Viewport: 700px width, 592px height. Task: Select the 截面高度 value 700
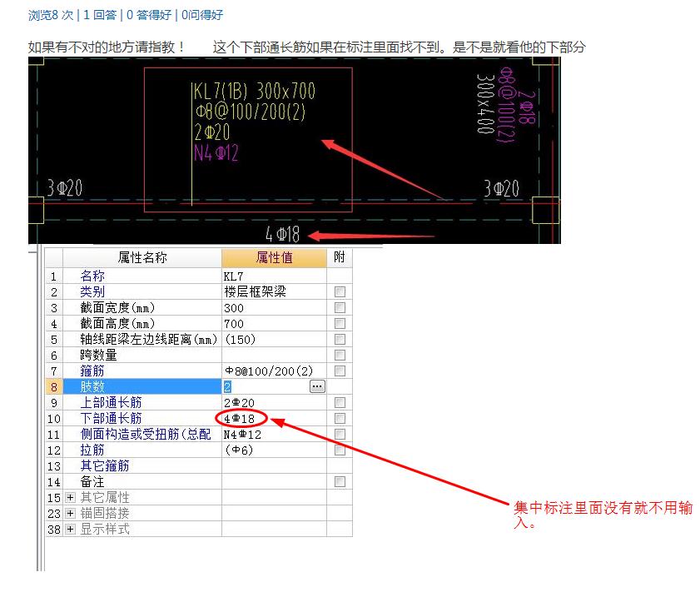(x=234, y=324)
